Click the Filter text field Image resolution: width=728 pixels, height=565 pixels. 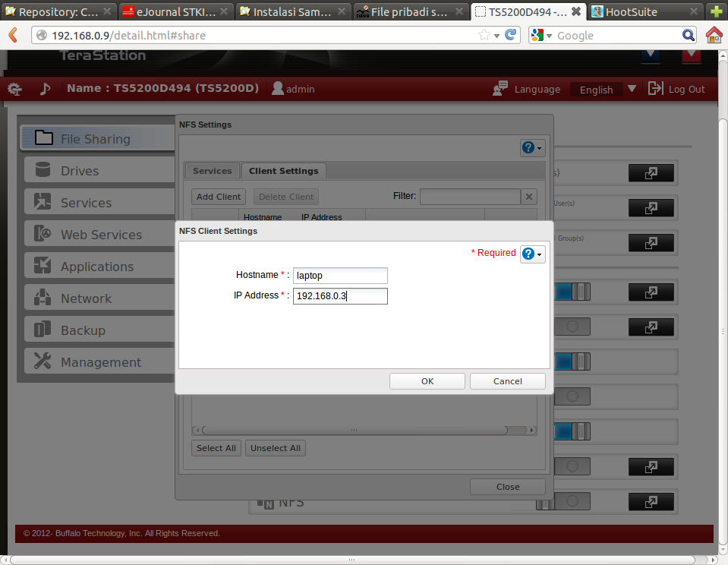(x=470, y=197)
